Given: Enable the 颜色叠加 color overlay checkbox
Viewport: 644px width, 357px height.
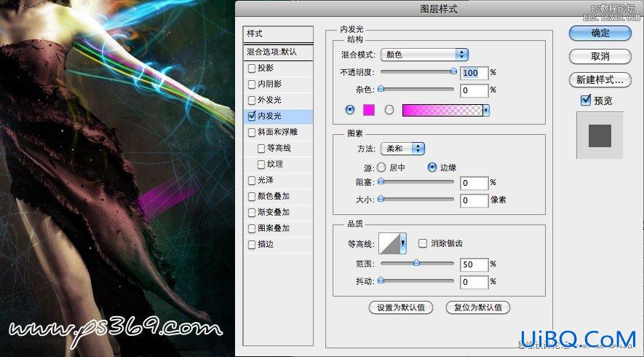Looking at the screenshot, I should 252,197.
